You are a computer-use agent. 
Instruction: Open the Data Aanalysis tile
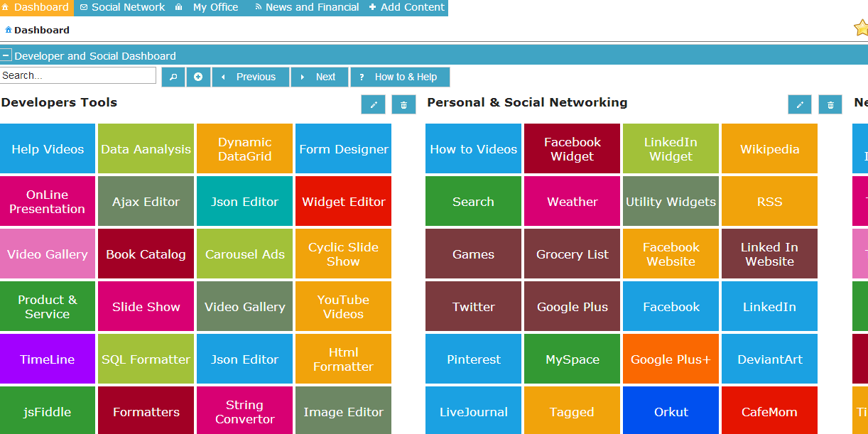pyautogui.click(x=146, y=148)
